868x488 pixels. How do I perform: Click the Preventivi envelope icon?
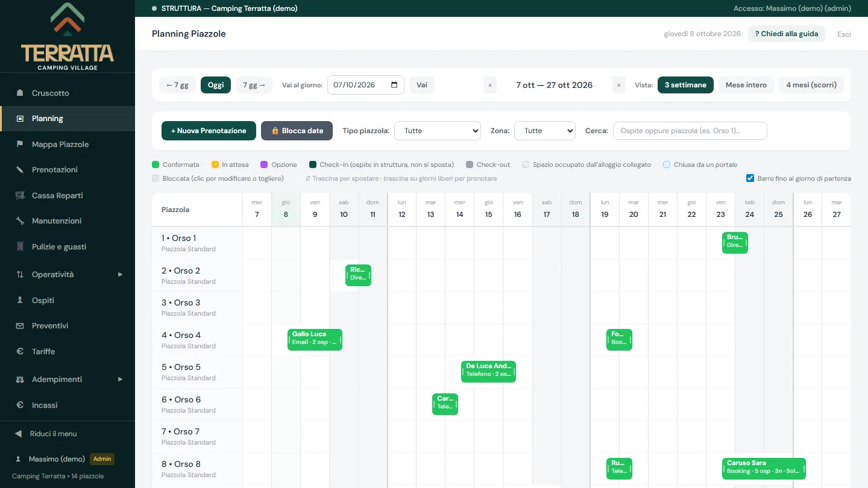[20, 326]
